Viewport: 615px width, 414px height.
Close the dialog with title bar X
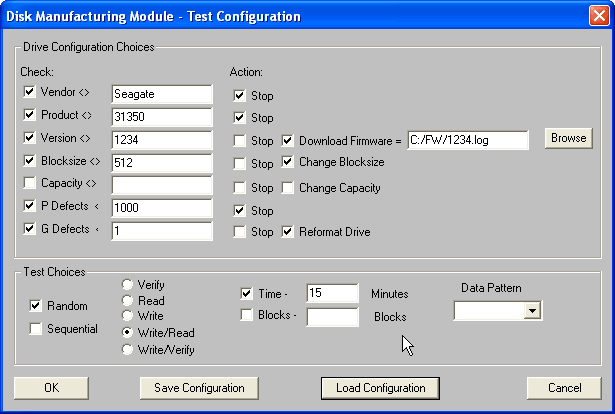[x=598, y=16]
